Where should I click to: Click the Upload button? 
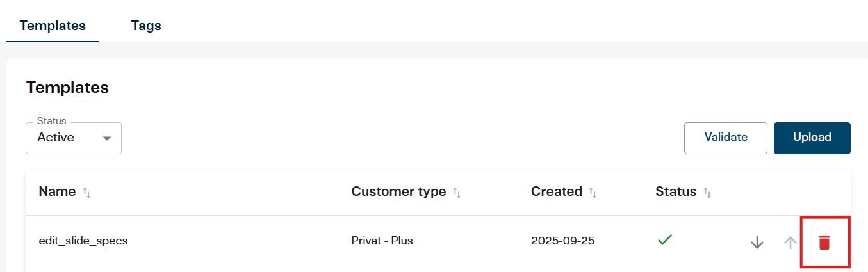[x=812, y=138]
